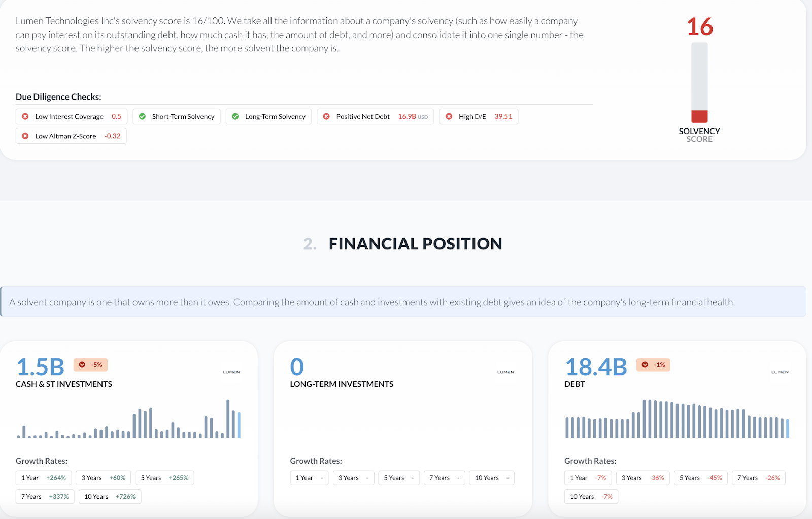The height and width of the screenshot is (519, 812).
Task: Select the cash 1 Year +264% growth chip
Action: point(44,478)
